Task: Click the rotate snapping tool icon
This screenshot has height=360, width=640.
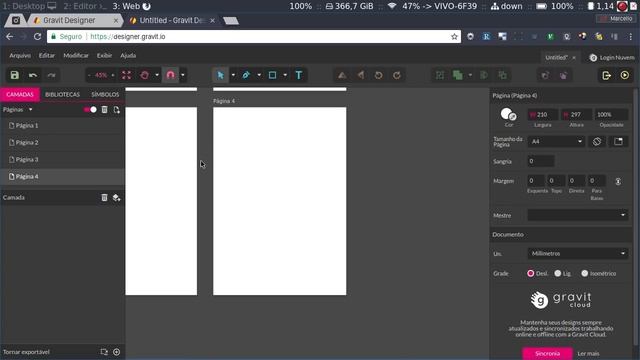Action: tap(144, 75)
